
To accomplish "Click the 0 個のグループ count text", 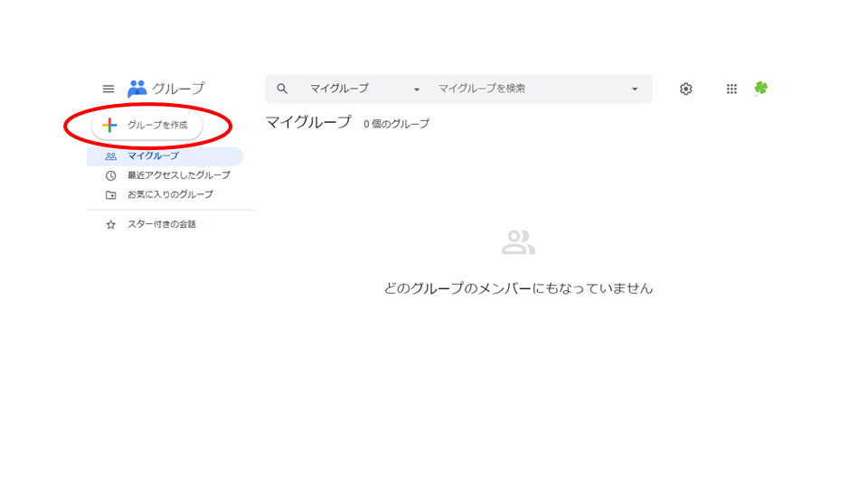I will pyautogui.click(x=396, y=124).
